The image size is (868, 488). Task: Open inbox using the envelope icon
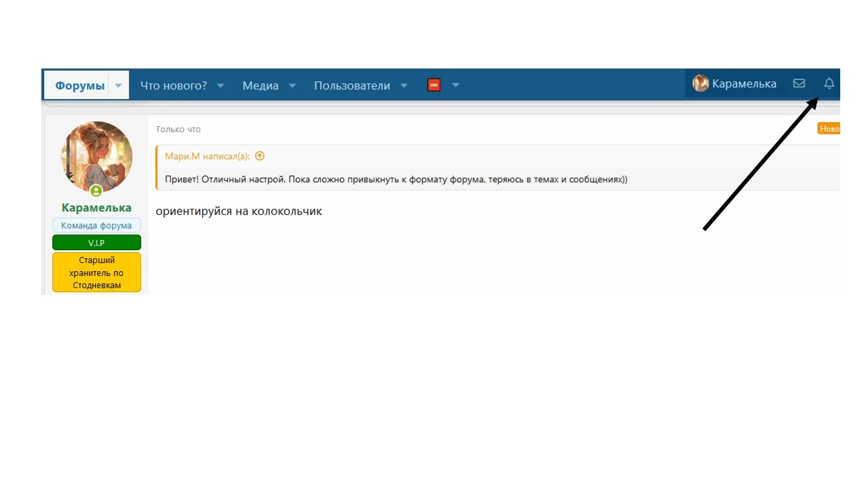pyautogui.click(x=799, y=83)
